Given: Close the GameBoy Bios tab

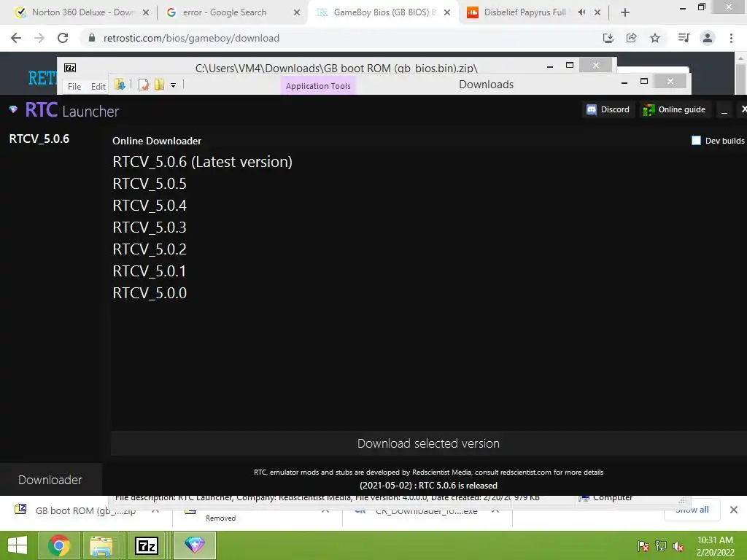Looking at the screenshot, I should (x=447, y=13).
